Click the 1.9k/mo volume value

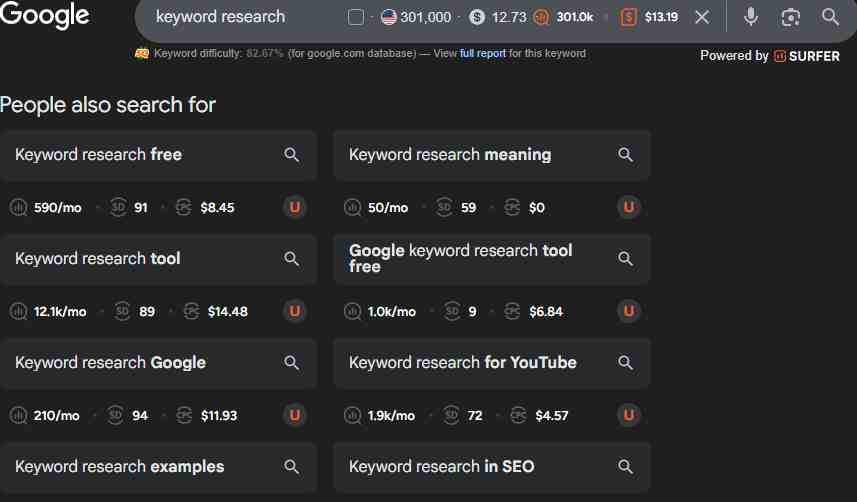pos(391,416)
